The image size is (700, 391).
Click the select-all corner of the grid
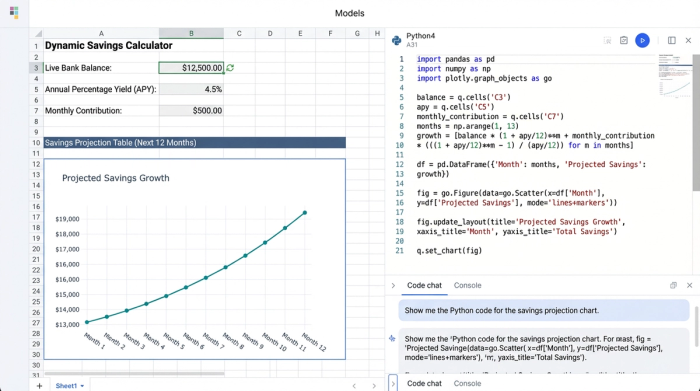(x=37, y=33)
